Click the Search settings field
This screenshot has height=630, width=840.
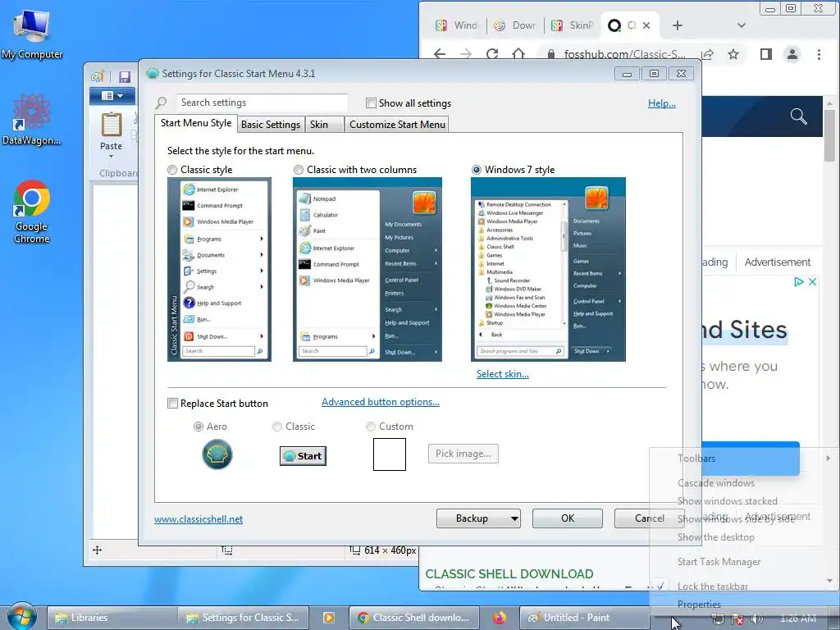pos(262,103)
